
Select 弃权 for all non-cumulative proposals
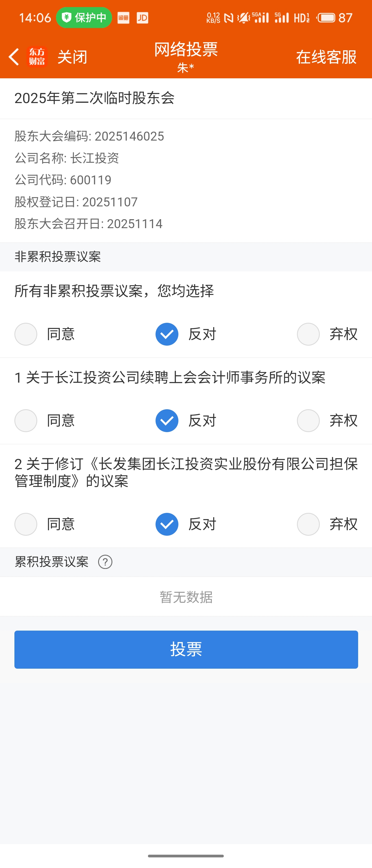pyautogui.click(x=308, y=334)
